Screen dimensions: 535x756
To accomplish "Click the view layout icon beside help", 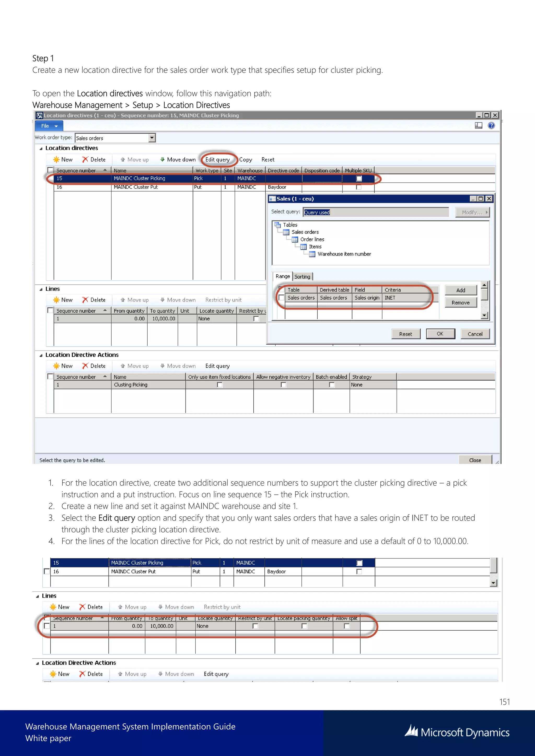I will point(478,126).
